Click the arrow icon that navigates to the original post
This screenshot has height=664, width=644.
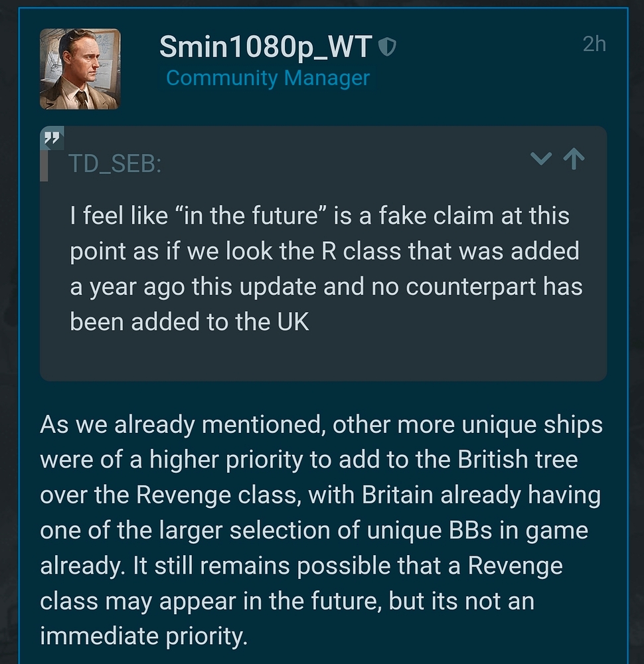pos(573,159)
